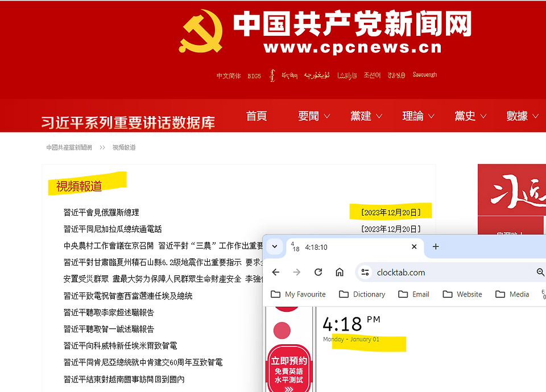Open 习近平系列重要讲话数据库 banner link
Image resolution: width=546 pixels, height=392 pixels.
[128, 123]
